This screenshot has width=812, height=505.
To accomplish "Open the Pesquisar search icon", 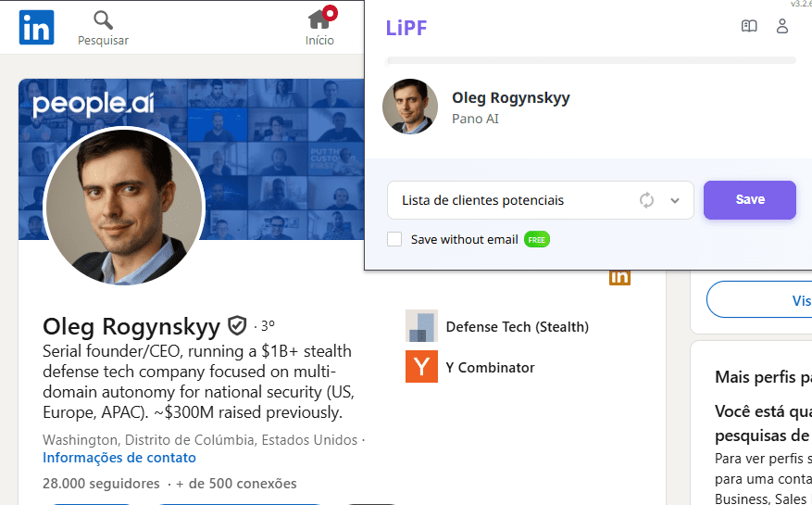I will (x=103, y=20).
